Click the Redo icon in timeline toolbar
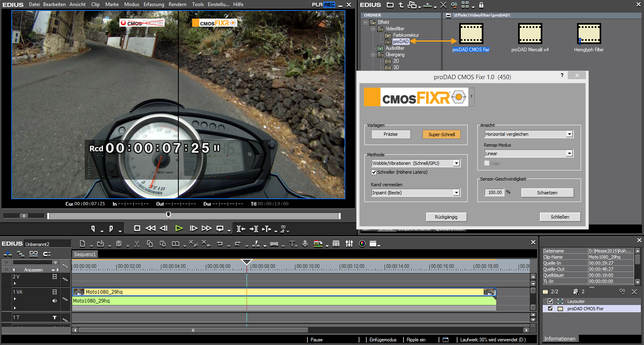644x345 pixels. (238, 244)
